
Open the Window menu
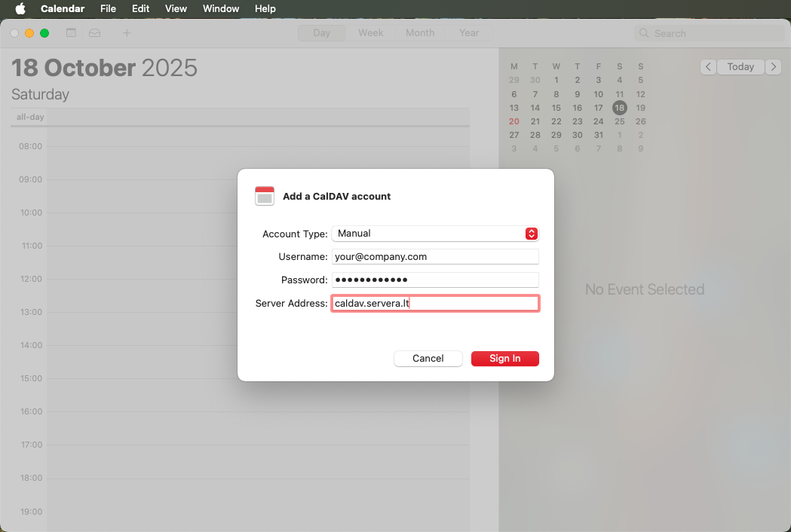[220, 8]
